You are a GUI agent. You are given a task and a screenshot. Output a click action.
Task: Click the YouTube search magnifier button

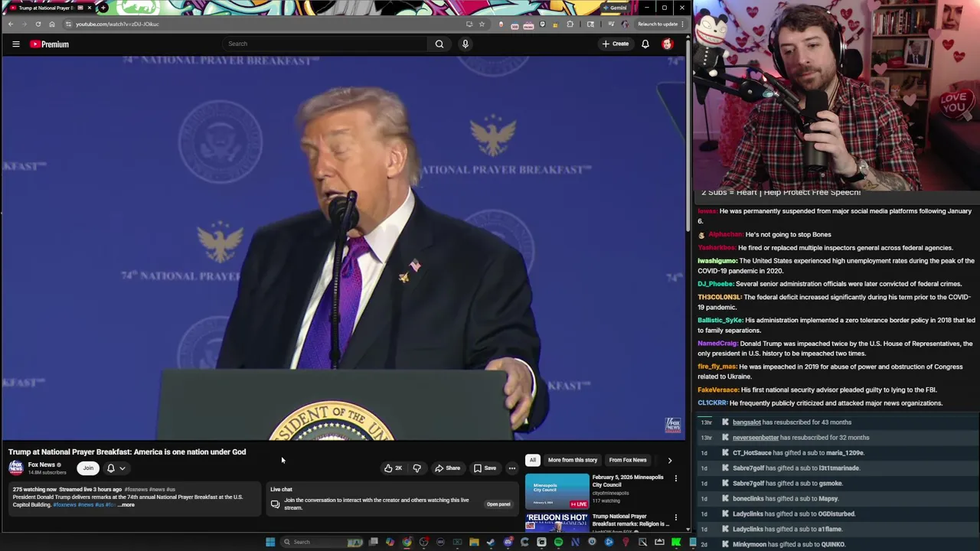point(439,44)
